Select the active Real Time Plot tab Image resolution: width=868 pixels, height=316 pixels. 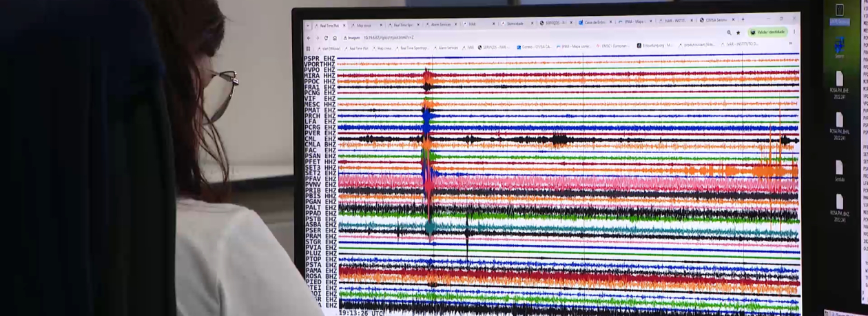[329, 26]
